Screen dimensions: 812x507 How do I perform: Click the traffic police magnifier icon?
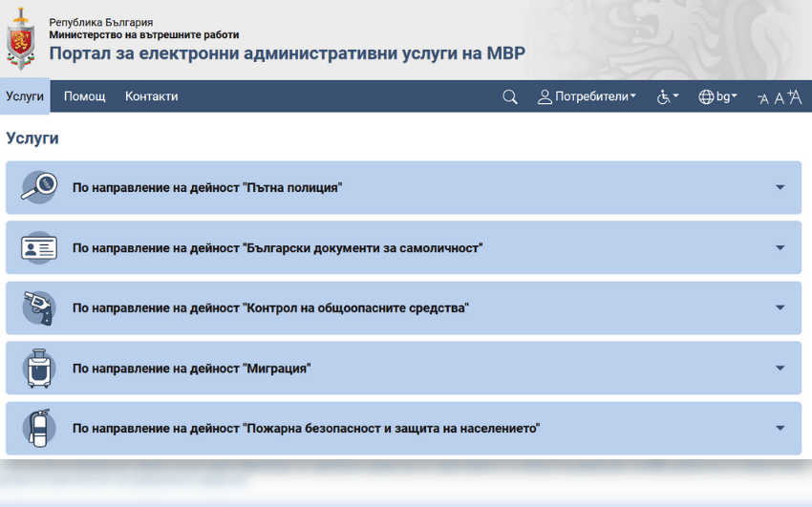[x=39, y=187]
